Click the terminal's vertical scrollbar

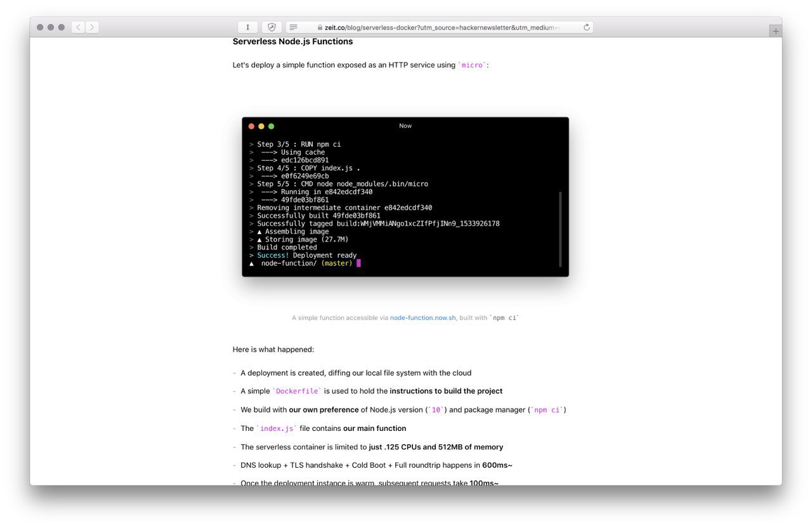560,228
